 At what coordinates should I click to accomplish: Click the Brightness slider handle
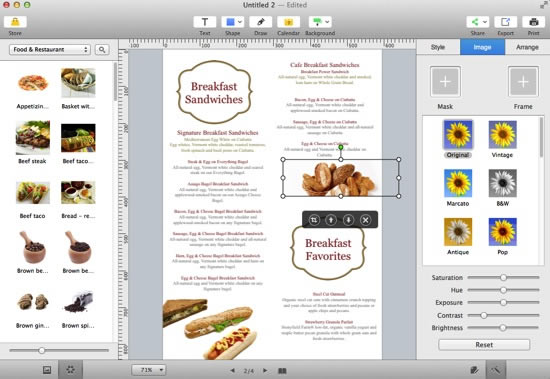[x=503, y=327]
